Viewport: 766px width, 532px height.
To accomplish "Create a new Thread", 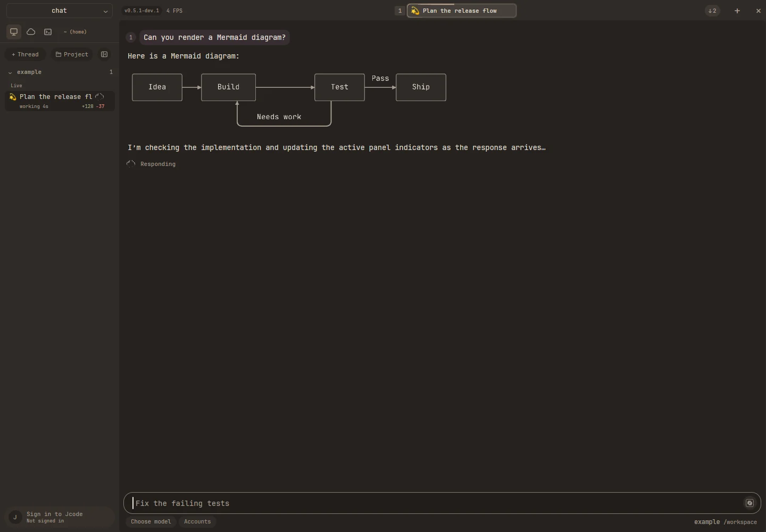I will tap(25, 54).
